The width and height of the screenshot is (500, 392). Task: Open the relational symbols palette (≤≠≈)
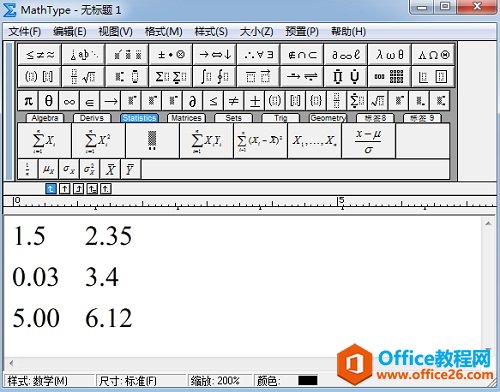[40, 54]
